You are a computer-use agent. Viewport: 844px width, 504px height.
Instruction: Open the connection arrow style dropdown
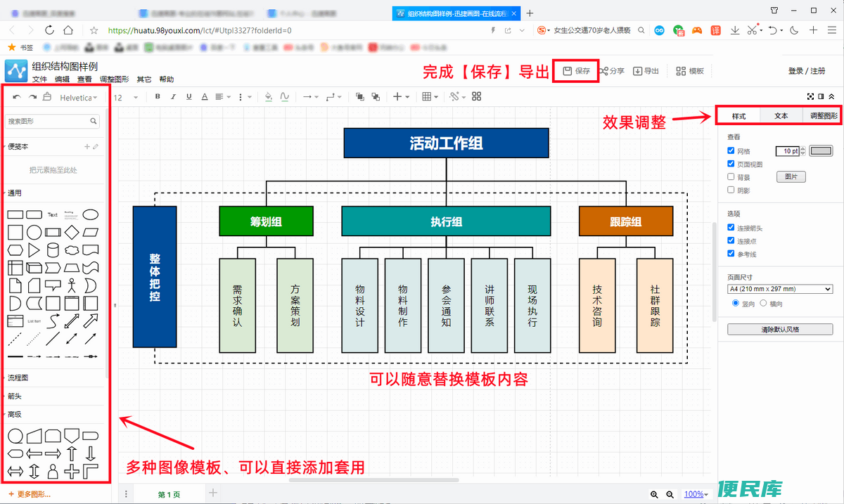coord(310,97)
